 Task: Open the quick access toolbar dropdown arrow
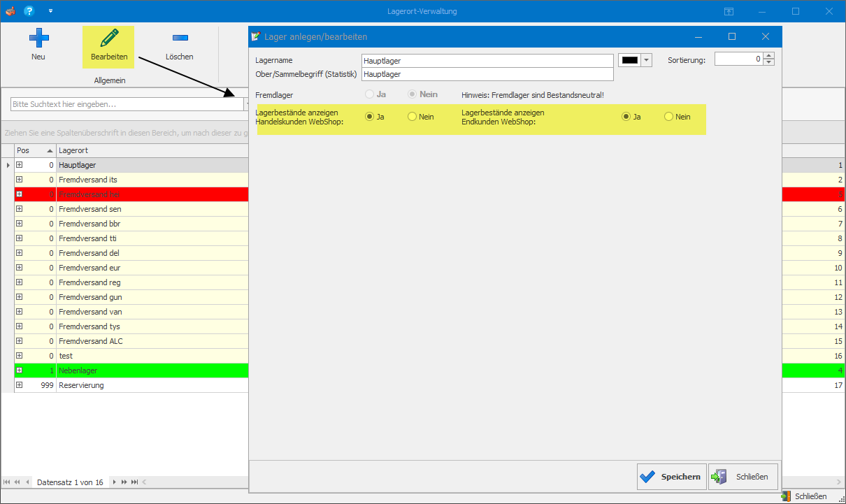coord(50,11)
